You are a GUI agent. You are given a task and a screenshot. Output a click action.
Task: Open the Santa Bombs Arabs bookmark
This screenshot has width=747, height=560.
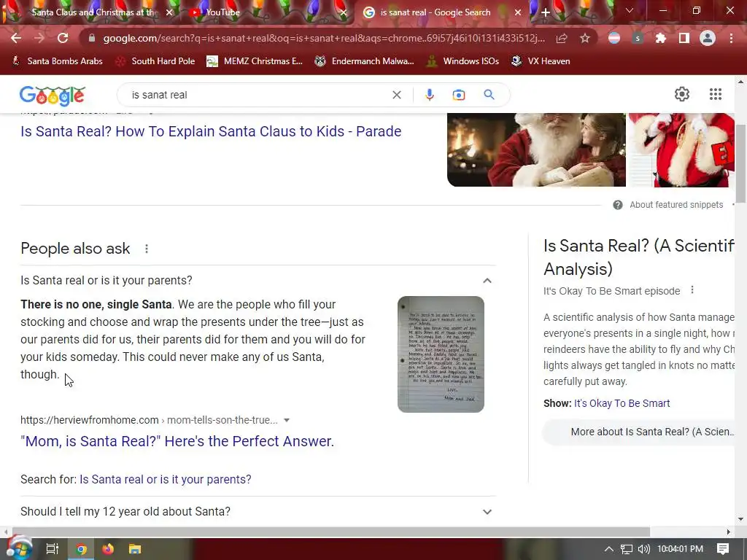57,61
